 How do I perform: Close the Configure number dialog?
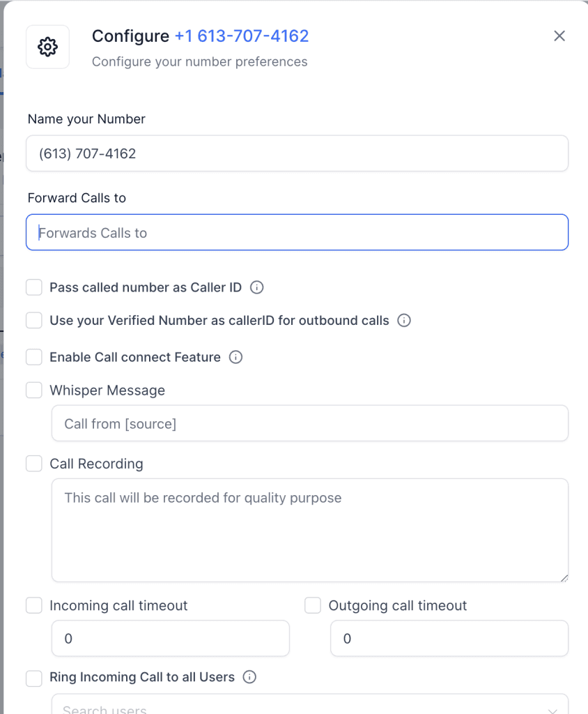559,36
